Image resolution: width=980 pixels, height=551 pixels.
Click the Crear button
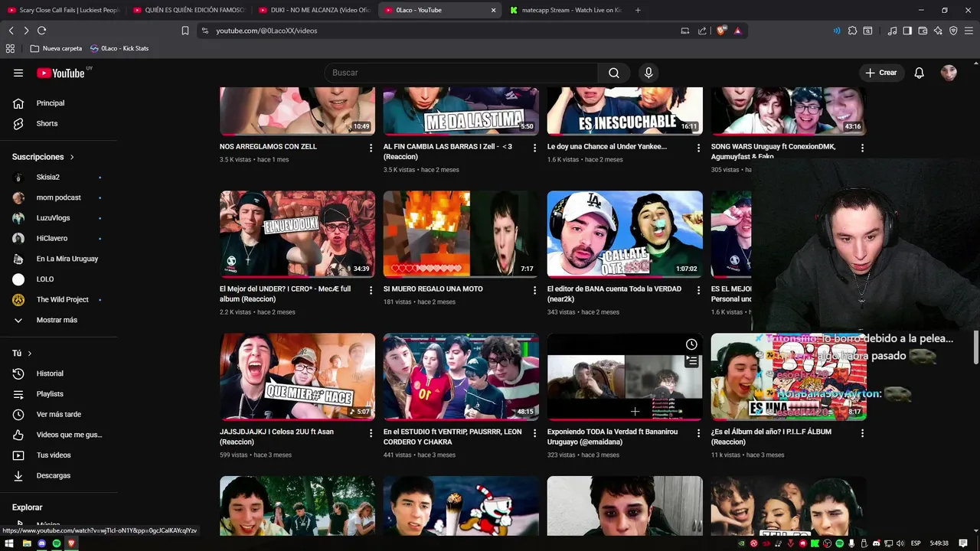point(880,73)
